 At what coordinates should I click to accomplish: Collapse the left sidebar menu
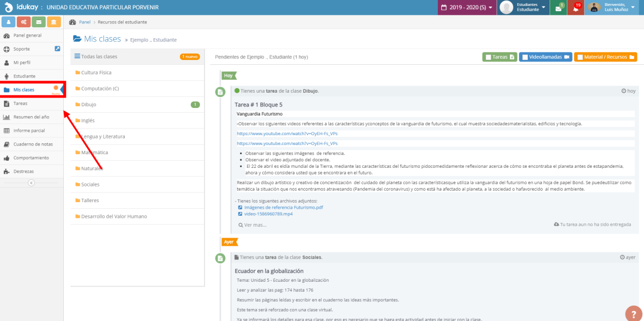pos(31,183)
